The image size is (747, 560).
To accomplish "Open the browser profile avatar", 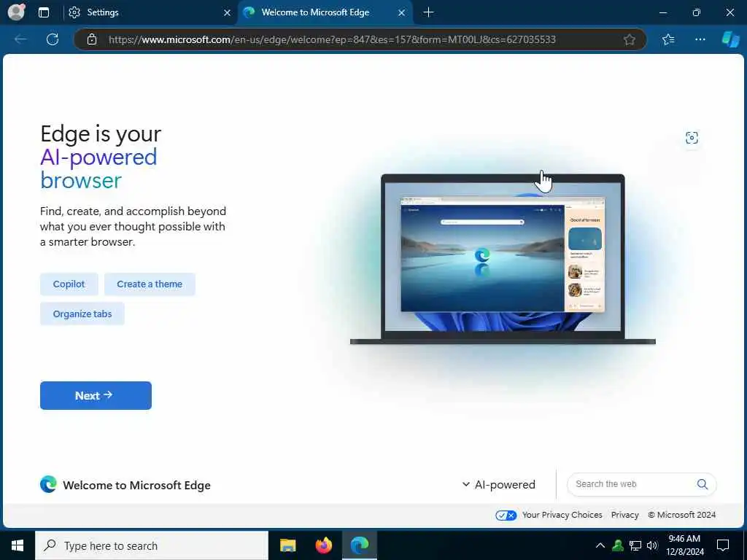I will pyautogui.click(x=16, y=12).
